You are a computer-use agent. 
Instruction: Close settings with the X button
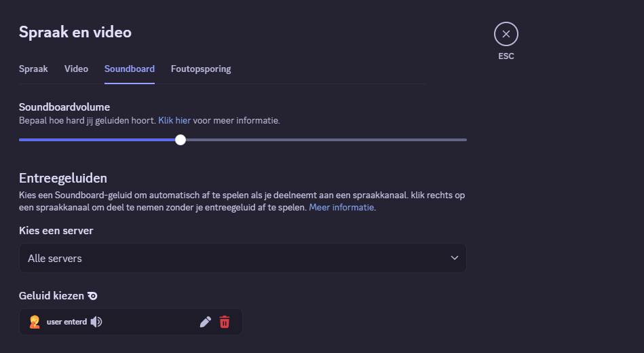coord(506,34)
